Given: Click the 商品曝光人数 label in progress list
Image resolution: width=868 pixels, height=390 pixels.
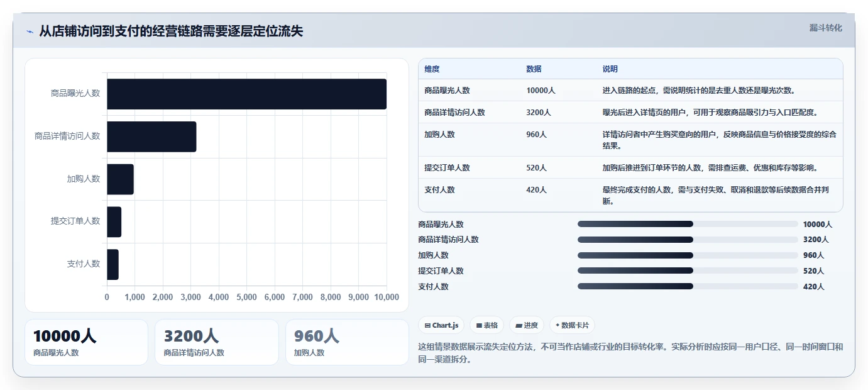Looking at the screenshot, I should (441, 225).
